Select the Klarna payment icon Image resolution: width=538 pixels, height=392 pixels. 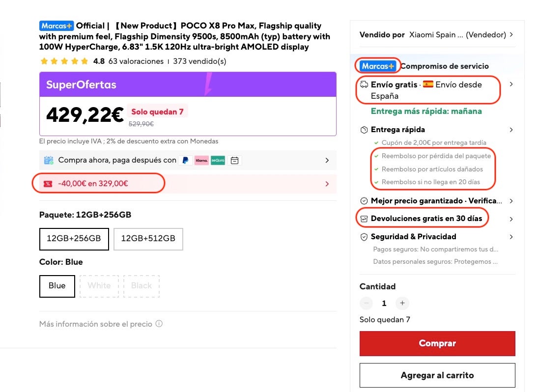tap(202, 160)
